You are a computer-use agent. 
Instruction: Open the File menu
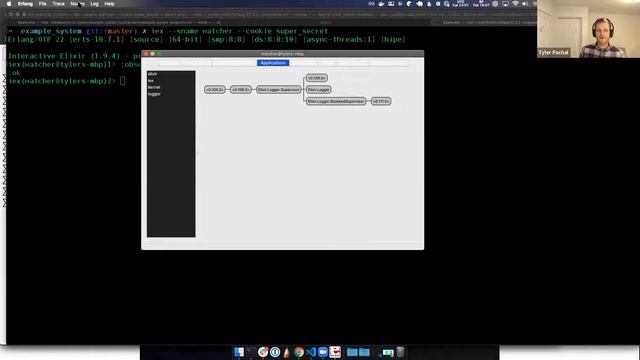[42, 4]
